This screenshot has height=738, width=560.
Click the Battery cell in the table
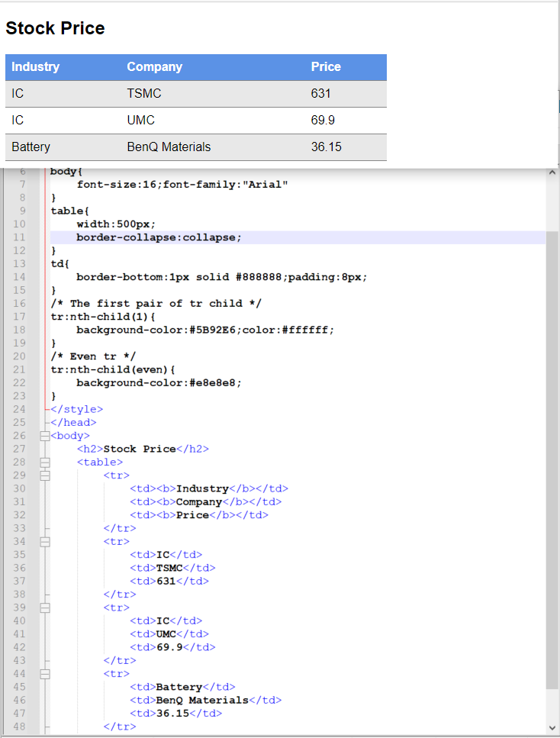(x=31, y=147)
